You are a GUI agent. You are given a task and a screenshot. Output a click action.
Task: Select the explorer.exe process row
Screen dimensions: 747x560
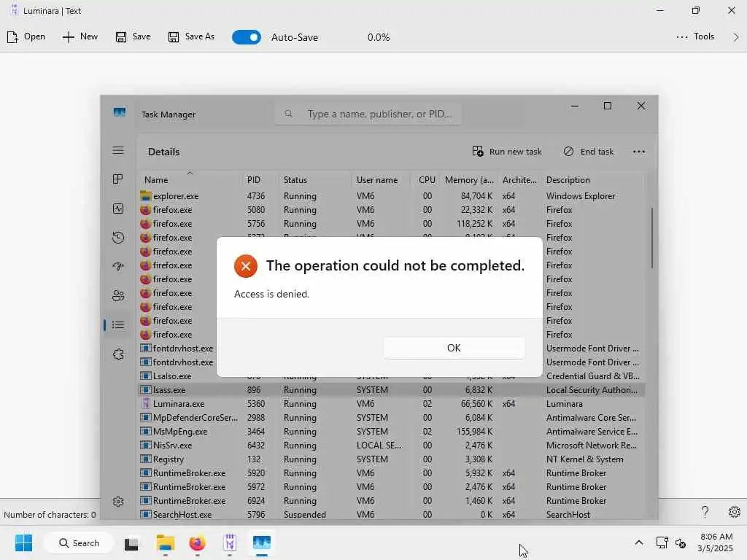coord(392,195)
